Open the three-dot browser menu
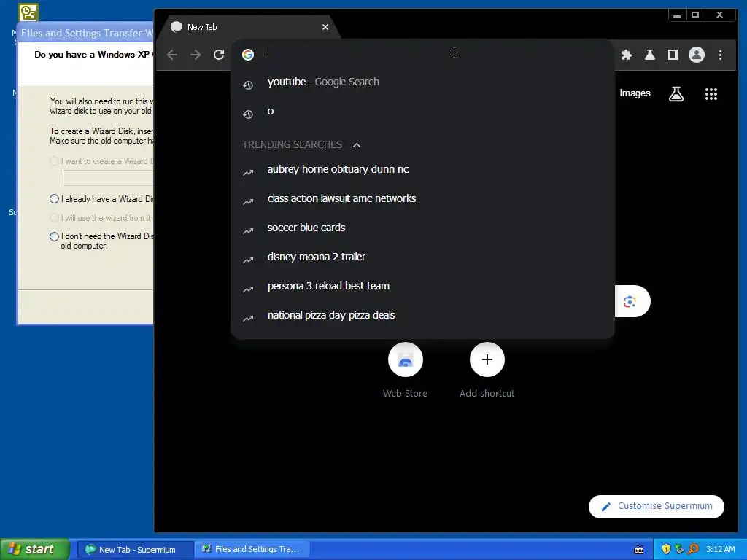 coord(720,55)
